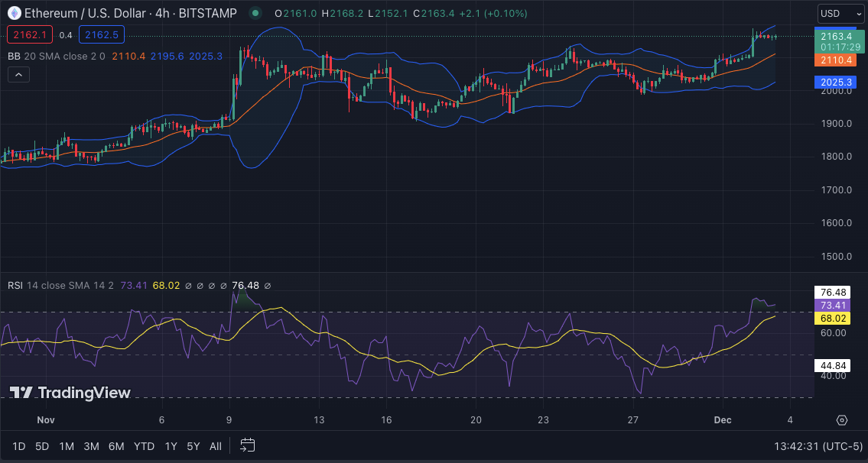Click the Ethereum symbol logo icon
868x463 pixels.
(x=14, y=13)
